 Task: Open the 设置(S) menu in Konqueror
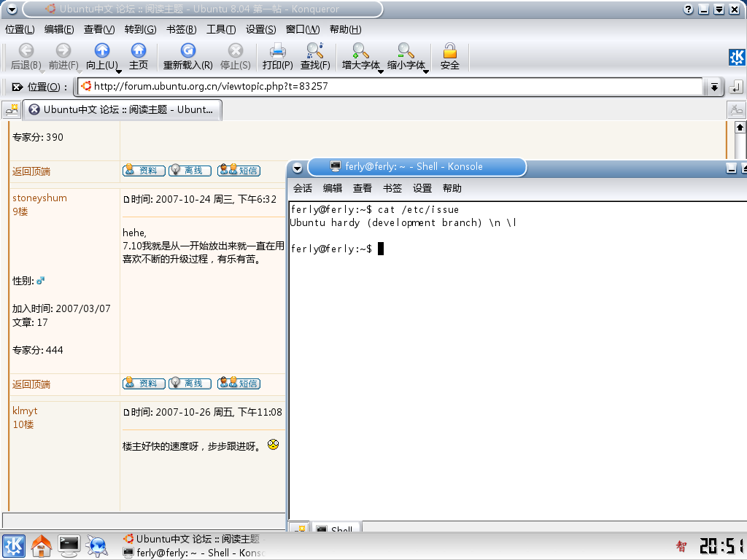[x=260, y=29]
